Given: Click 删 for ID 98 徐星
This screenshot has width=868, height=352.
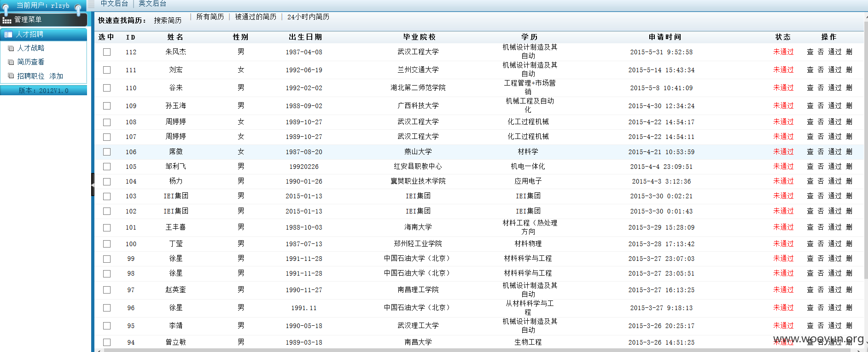Looking at the screenshot, I should pos(849,273).
